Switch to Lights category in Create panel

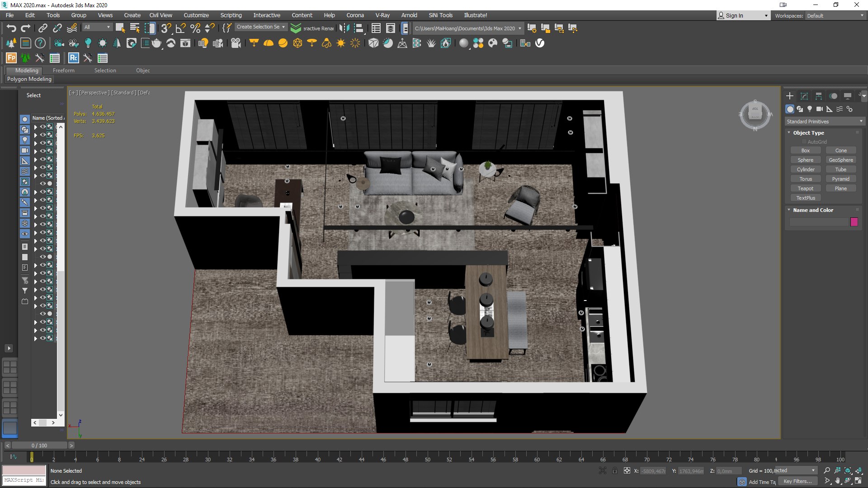click(810, 109)
